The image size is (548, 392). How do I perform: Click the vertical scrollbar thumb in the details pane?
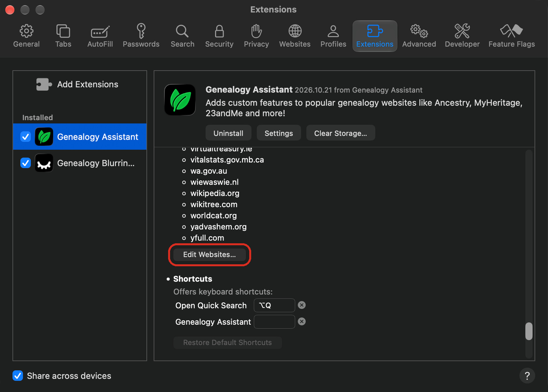click(529, 331)
